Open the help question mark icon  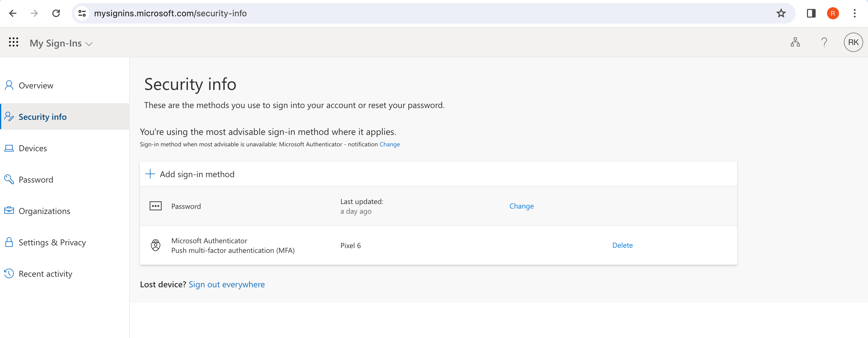(x=824, y=42)
